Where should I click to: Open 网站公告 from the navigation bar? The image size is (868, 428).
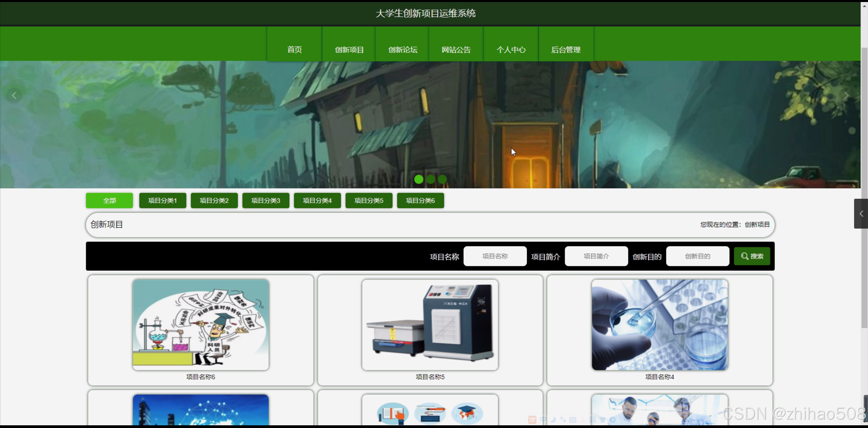pyautogui.click(x=456, y=50)
